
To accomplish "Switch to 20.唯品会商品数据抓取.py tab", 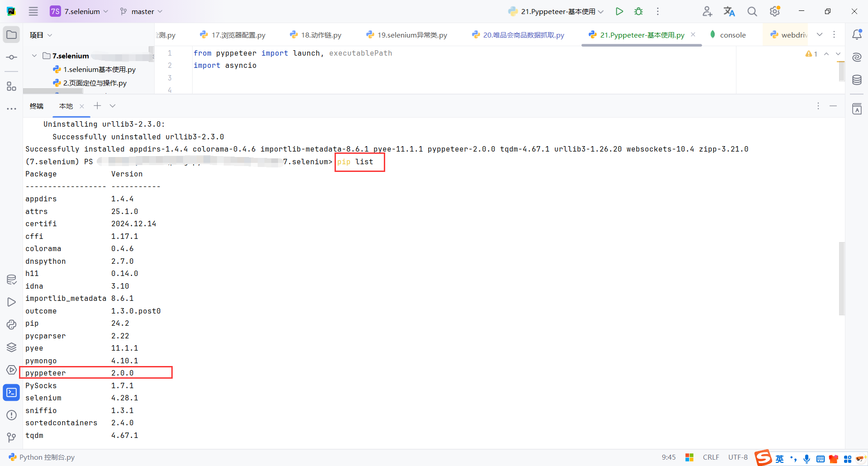I will (x=518, y=35).
